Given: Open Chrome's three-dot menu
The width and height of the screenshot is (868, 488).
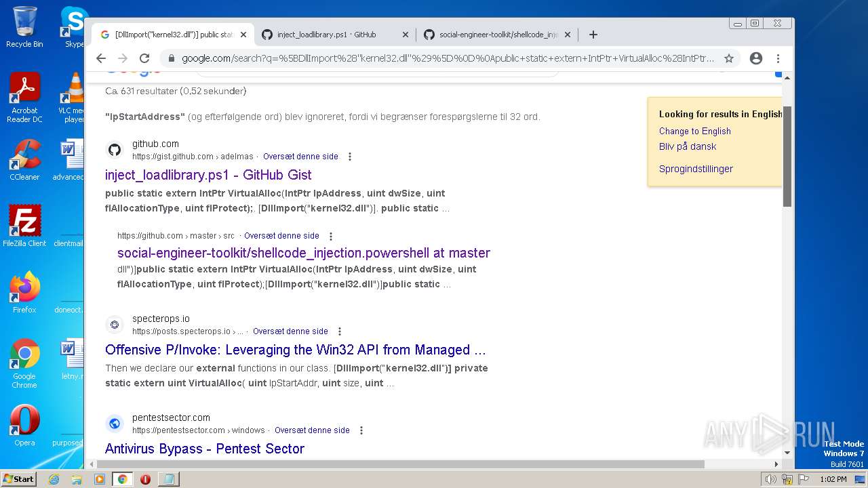Looking at the screenshot, I should pos(778,58).
